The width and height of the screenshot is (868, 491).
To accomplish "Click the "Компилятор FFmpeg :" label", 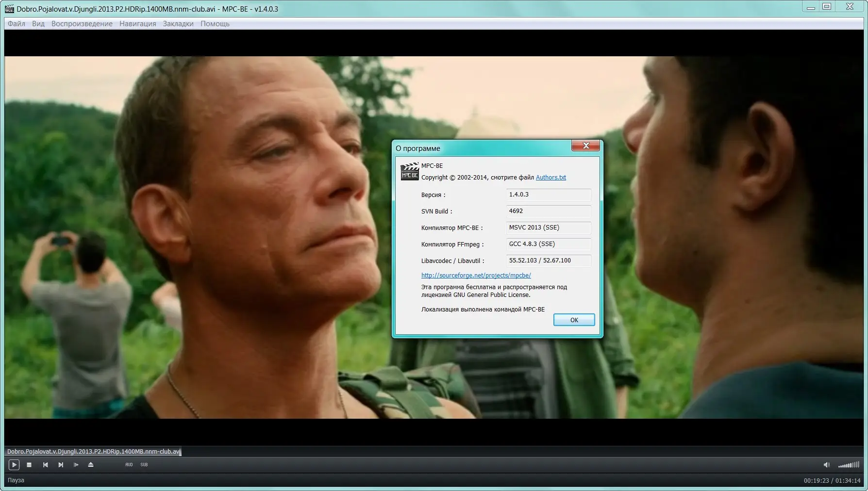I will point(452,245).
